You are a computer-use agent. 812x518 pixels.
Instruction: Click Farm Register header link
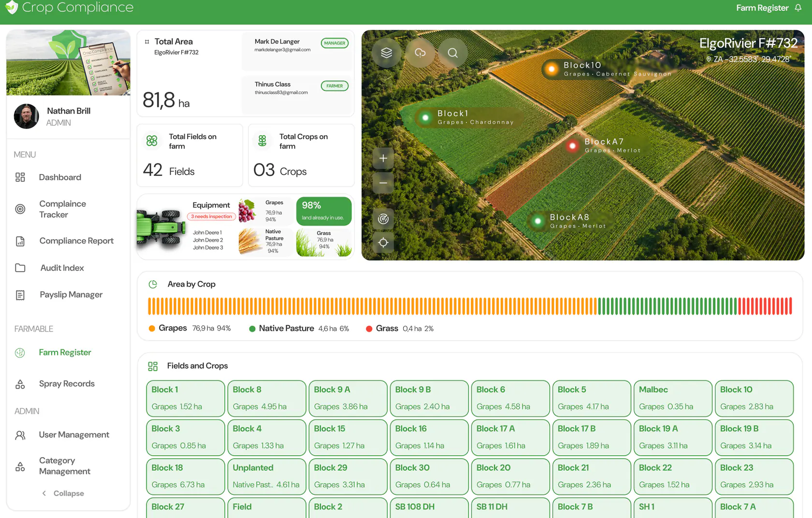(x=762, y=8)
